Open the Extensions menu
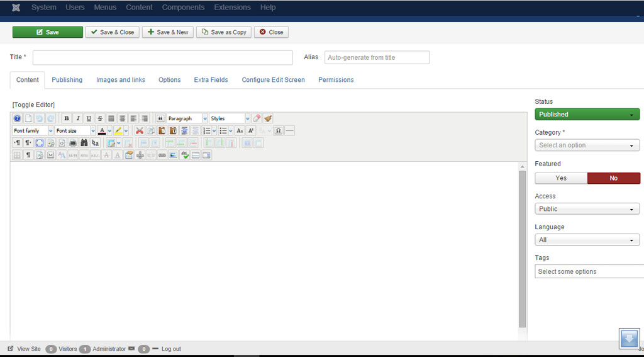Viewport: 644px width, 357px height. (232, 8)
